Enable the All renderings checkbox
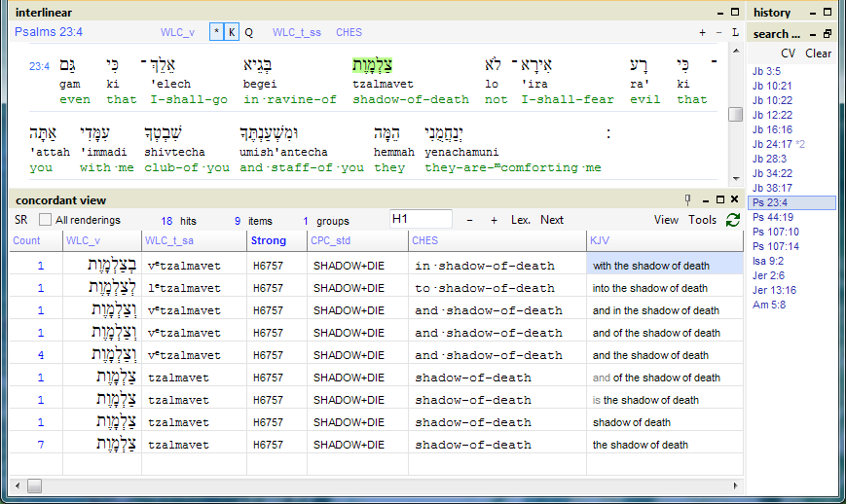Image resolution: width=846 pixels, height=504 pixels. (45, 220)
